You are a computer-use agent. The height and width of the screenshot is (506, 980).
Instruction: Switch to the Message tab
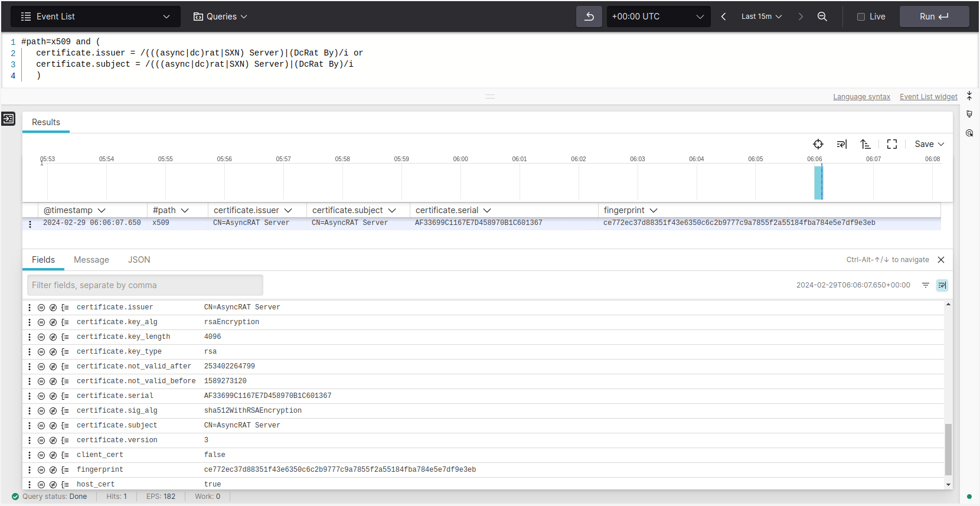[x=91, y=260]
